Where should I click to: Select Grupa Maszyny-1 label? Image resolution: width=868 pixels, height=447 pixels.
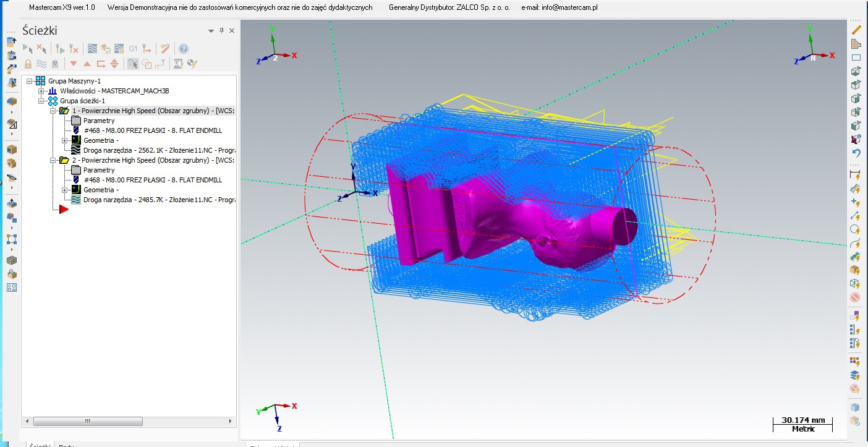(x=74, y=81)
